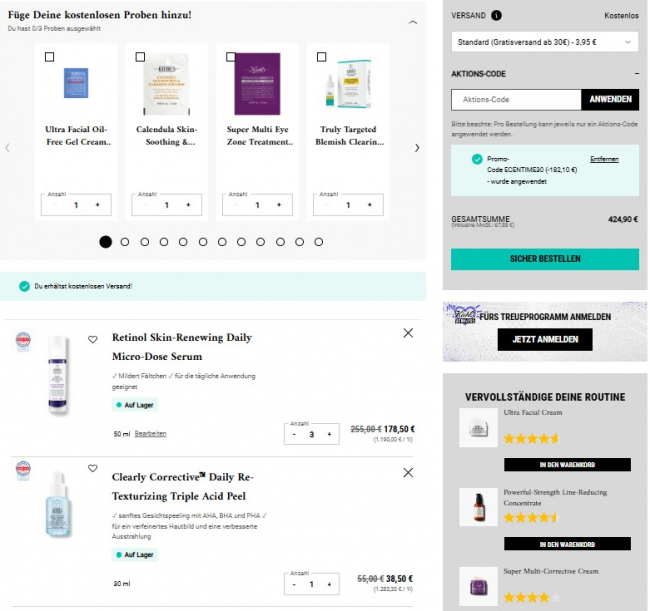Favorite the Clearly Corrective peel with heart

(93, 468)
